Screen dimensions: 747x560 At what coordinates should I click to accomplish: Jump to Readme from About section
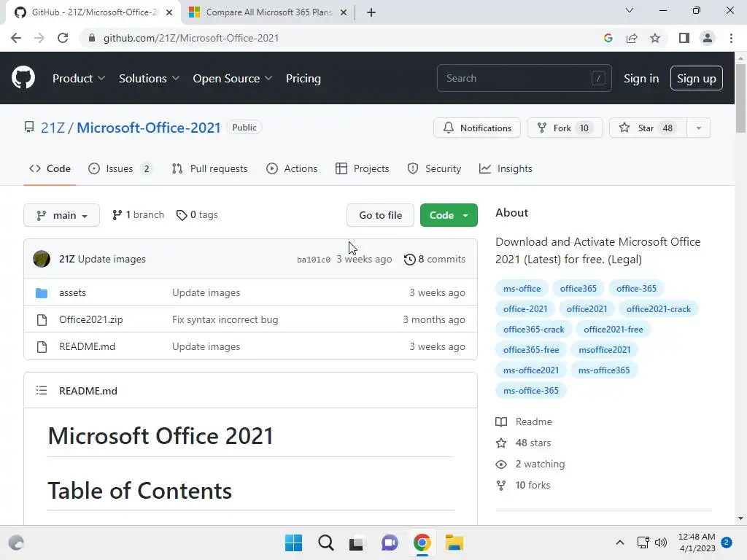[524, 422]
